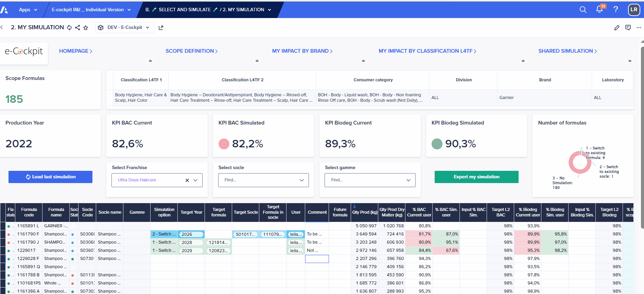Click Export my simulation button
This screenshot has width=644, height=294.
[x=476, y=177]
